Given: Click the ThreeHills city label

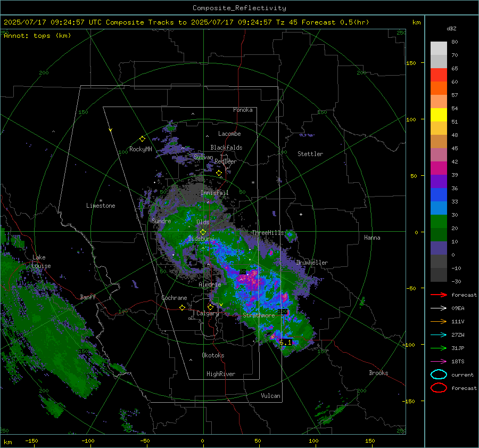Looking at the screenshot, I should tap(268, 233).
